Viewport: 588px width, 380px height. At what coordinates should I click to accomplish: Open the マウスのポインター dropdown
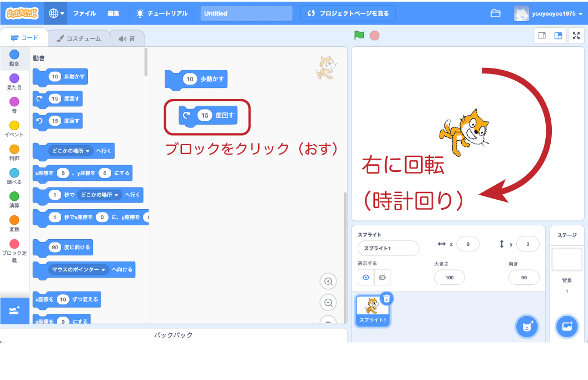(x=78, y=269)
